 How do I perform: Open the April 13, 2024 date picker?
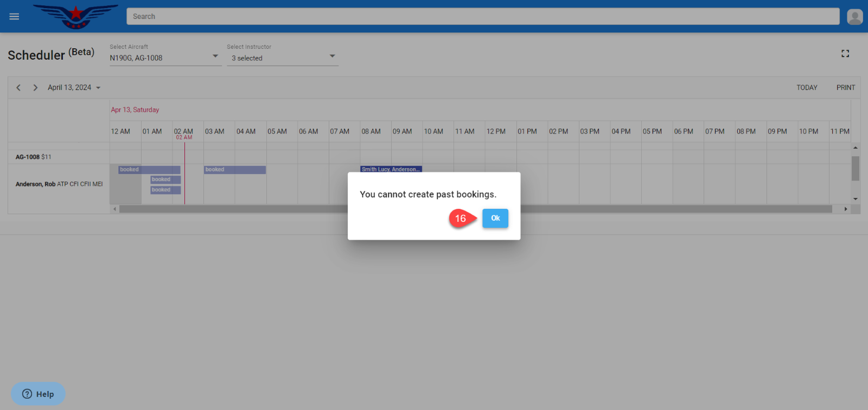tap(74, 87)
